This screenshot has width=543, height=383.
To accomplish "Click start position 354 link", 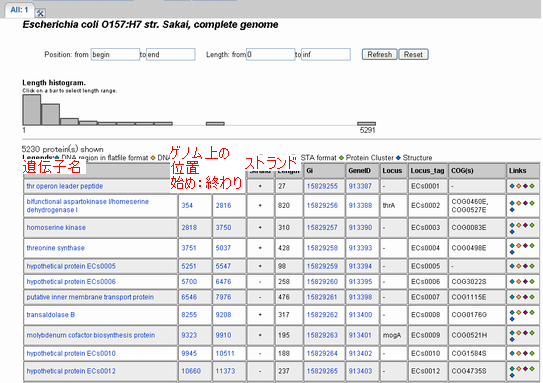I will 187,205.
